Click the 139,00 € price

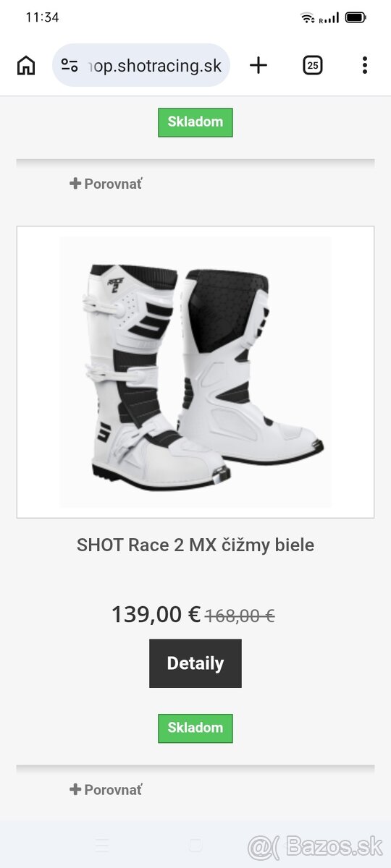click(156, 615)
